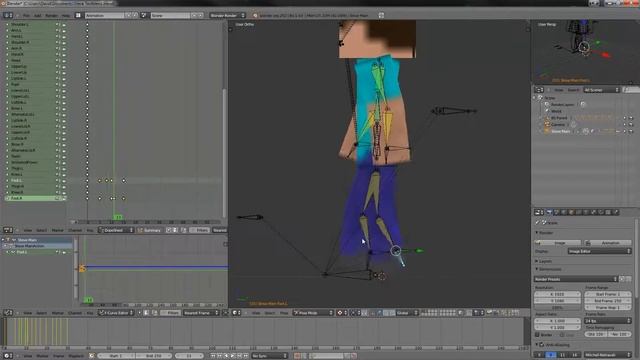Viewport: 640px width, 360px height.
Task: Adjust the resolution percentage slider
Action: (558, 307)
